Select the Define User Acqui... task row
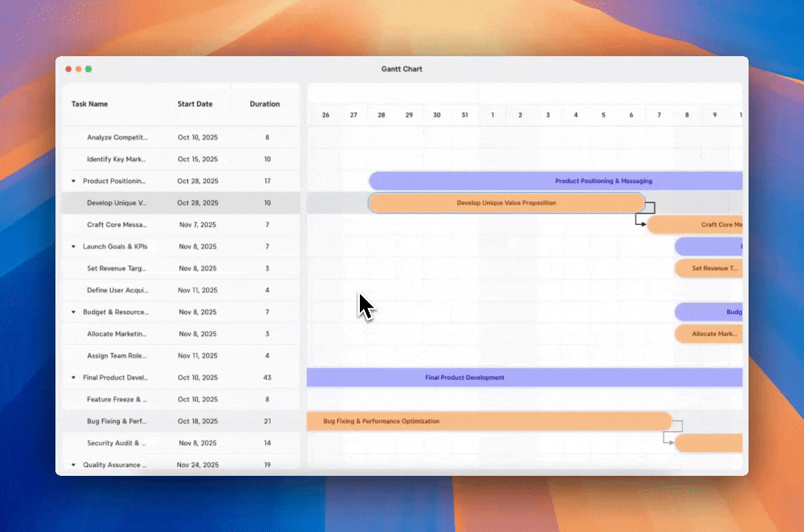804x532 pixels. click(180, 290)
